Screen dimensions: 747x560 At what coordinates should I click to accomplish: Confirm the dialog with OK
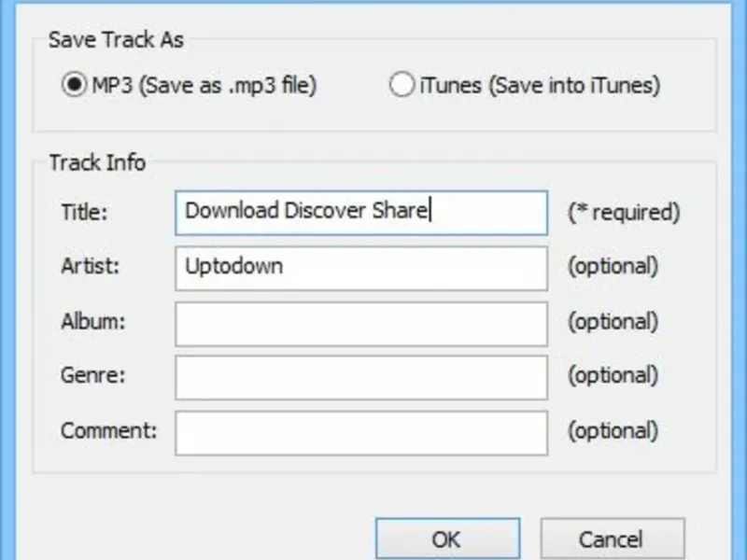pos(447,539)
